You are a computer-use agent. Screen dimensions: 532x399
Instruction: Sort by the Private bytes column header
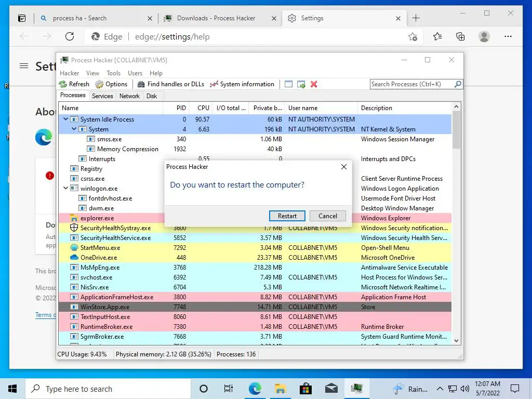click(x=267, y=108)
